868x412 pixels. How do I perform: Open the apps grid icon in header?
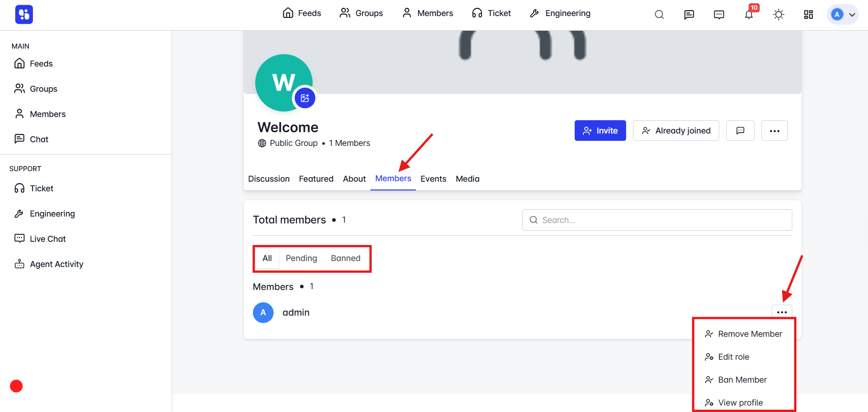coord(808,15)
